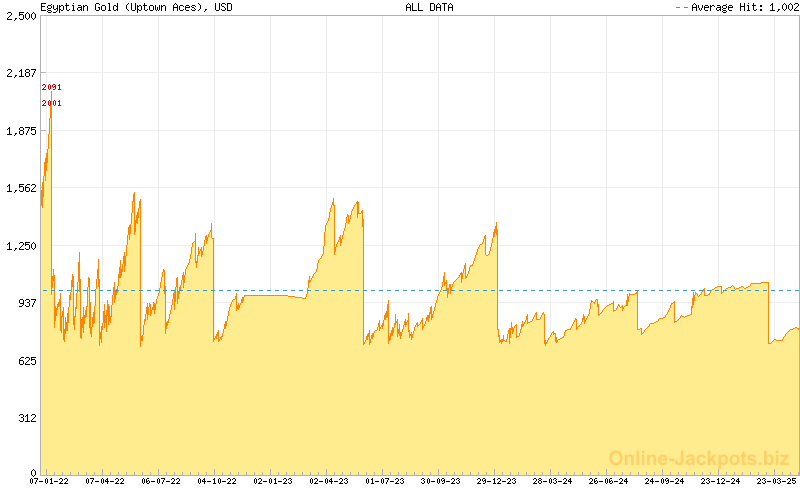The height and width of the screenshot is (490, 800).
Task: Pick the 02-04-23 x-axis date
Action: (x=329, y=481)
